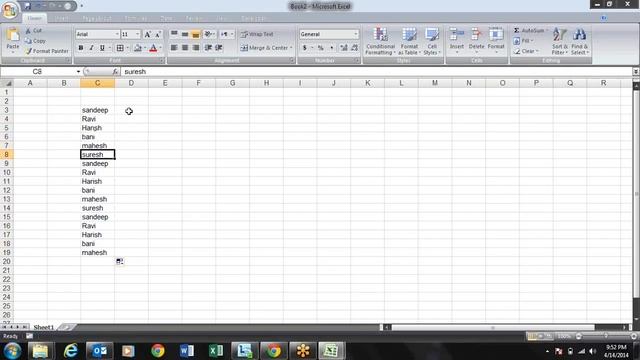Open Cell Styles gallery
640x360 pixels.
click(431, 41)
